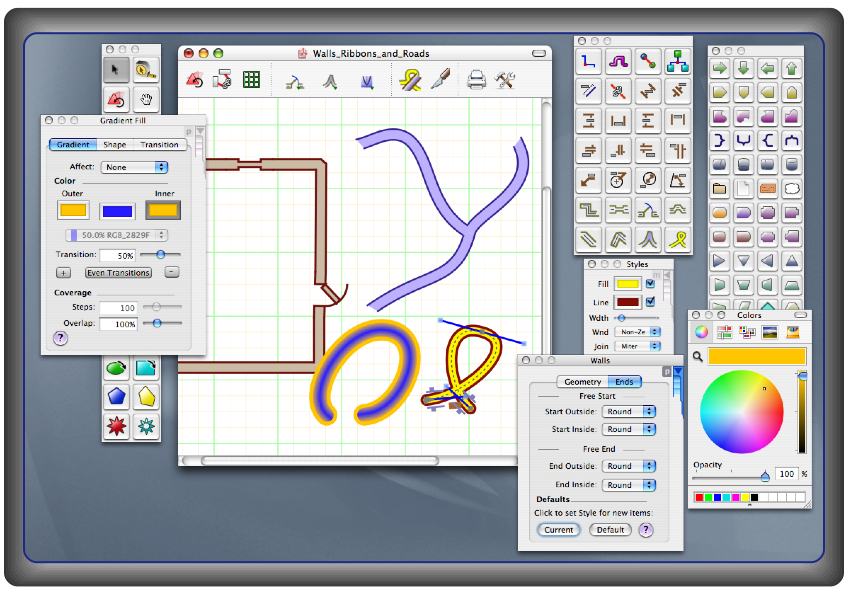The height and width of the screenshot is (600, 850).
Task: Open help in the Gradient Fill panel
Action: [60, 338]
